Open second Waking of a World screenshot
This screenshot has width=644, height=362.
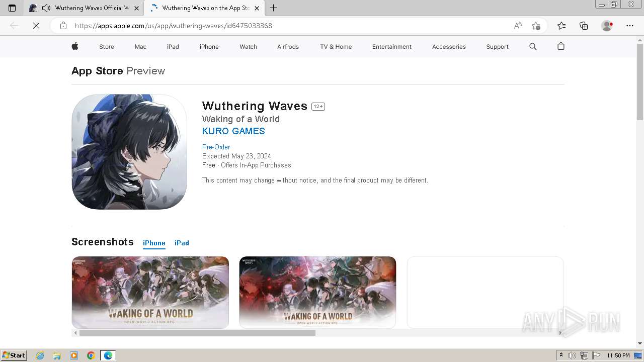tap(317, 293)
